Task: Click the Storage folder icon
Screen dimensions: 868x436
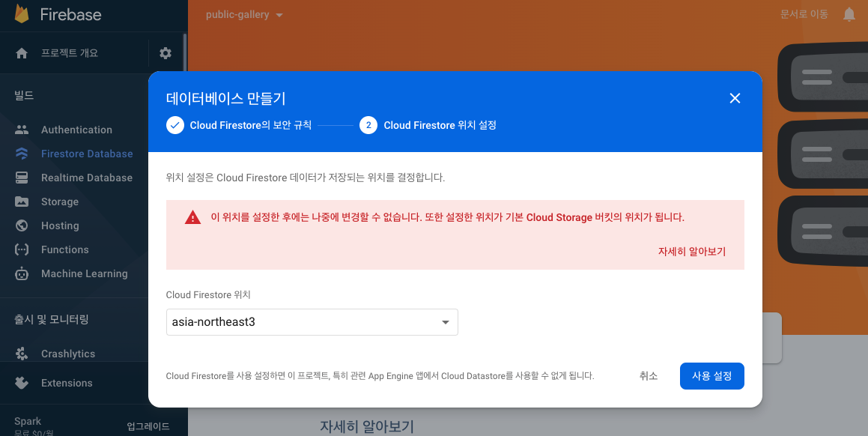Action: [x=22, y=202]
